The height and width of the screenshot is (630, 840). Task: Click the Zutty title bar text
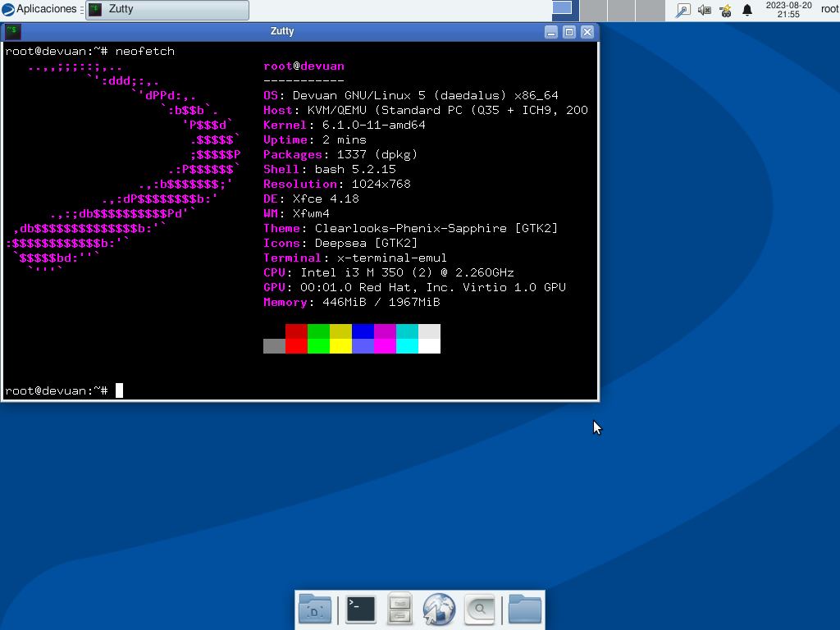click(x=282, y=31)
